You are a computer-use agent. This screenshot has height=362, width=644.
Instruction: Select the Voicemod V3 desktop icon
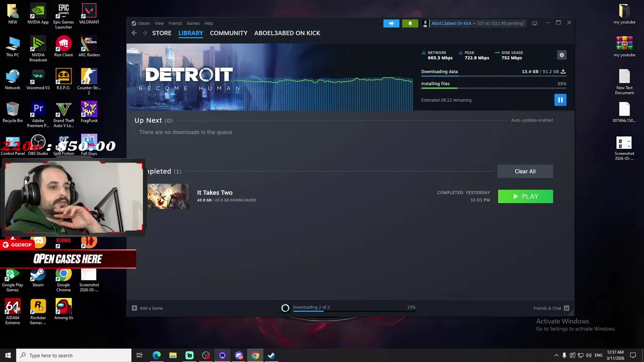38,79
